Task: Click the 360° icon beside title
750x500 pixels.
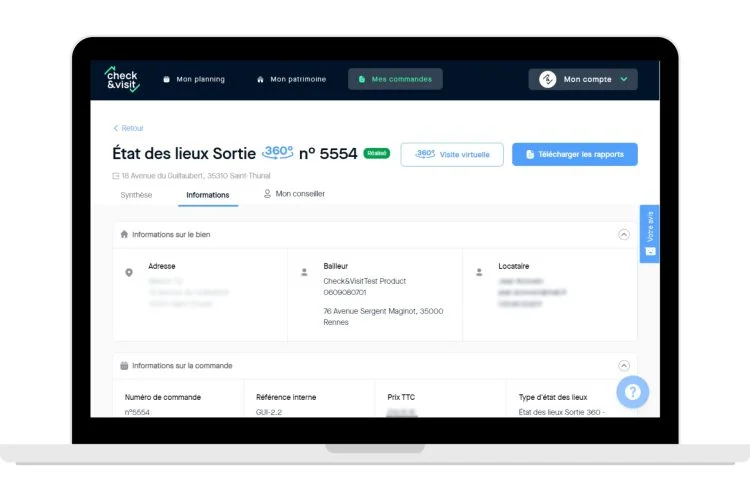Action: pos(277,153)
